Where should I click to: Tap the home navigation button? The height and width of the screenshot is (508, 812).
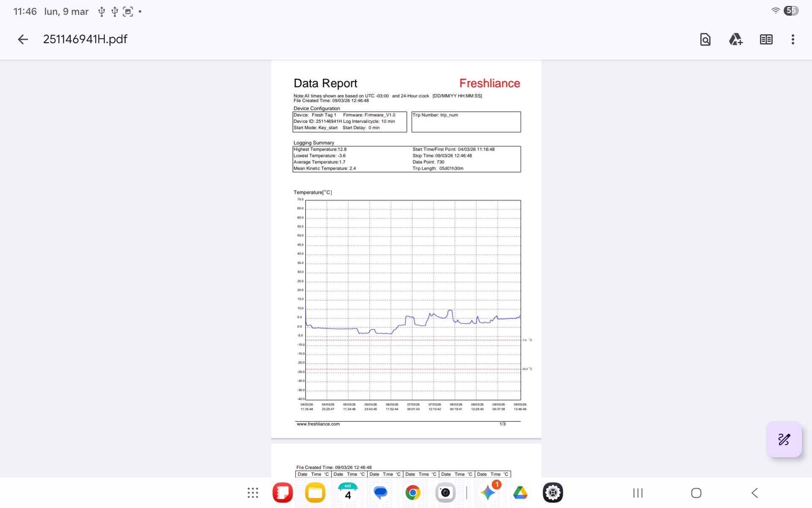click(x=696, y=493)
